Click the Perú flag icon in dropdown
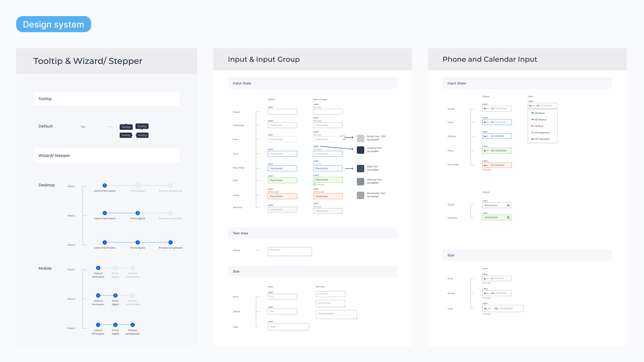Screen dimensions: 644x362 click(x=532, y=126)
